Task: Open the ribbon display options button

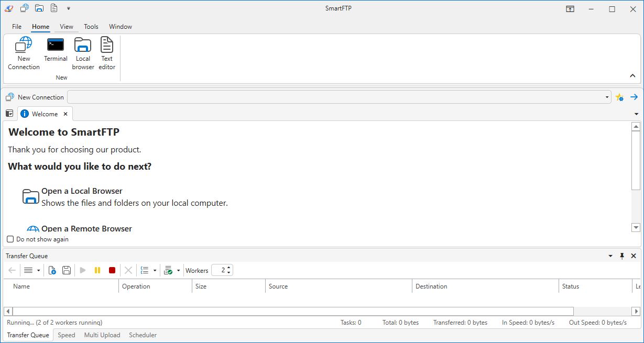Action: pos(570,9)
